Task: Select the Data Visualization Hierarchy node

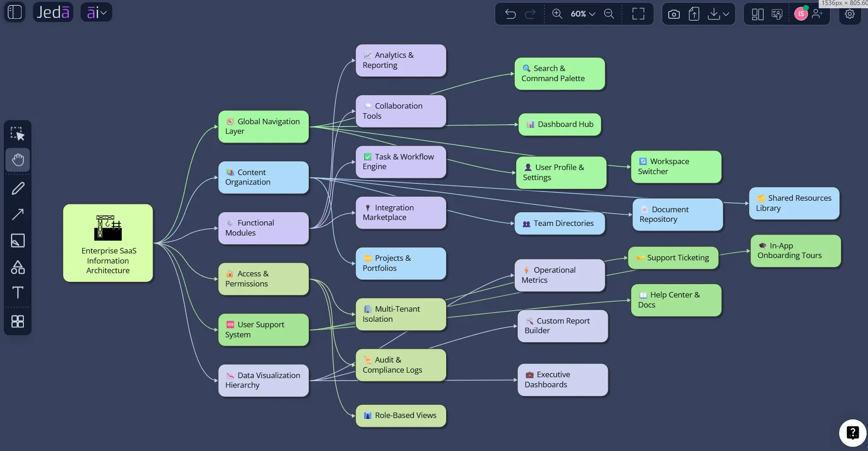Action: 263,380
